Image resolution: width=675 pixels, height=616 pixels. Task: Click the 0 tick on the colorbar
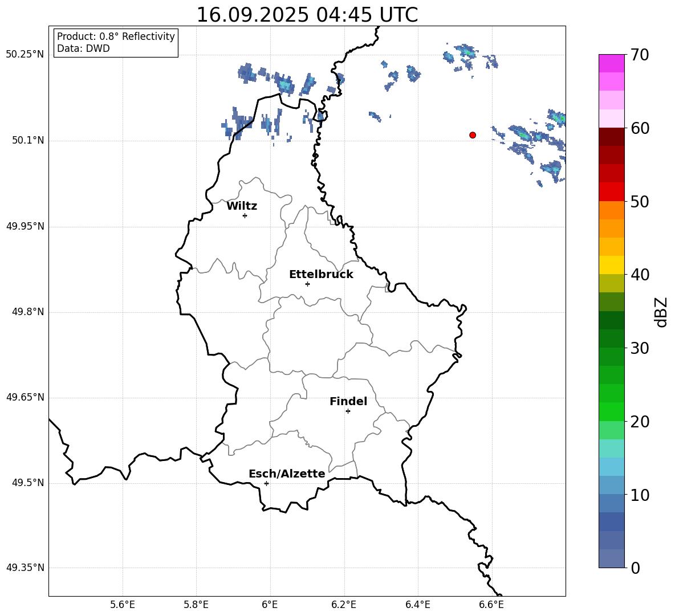point(635,568)
